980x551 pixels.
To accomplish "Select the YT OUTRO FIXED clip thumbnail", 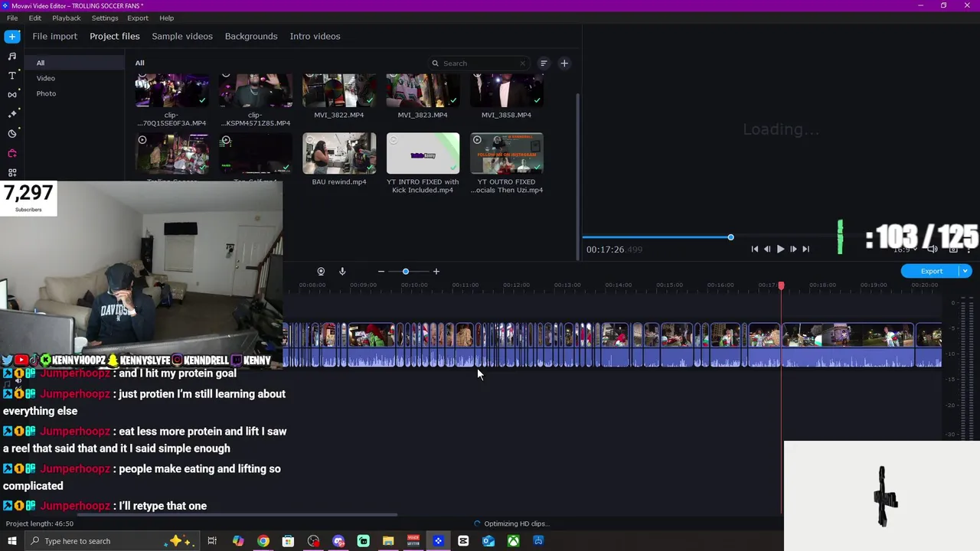I will (506, 154).
